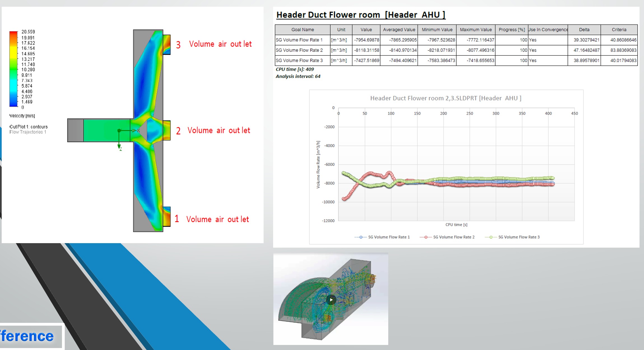Click the Flow Trajectories 1 label
The height and width of the screenshot is (350, 644).
[28, 132]
